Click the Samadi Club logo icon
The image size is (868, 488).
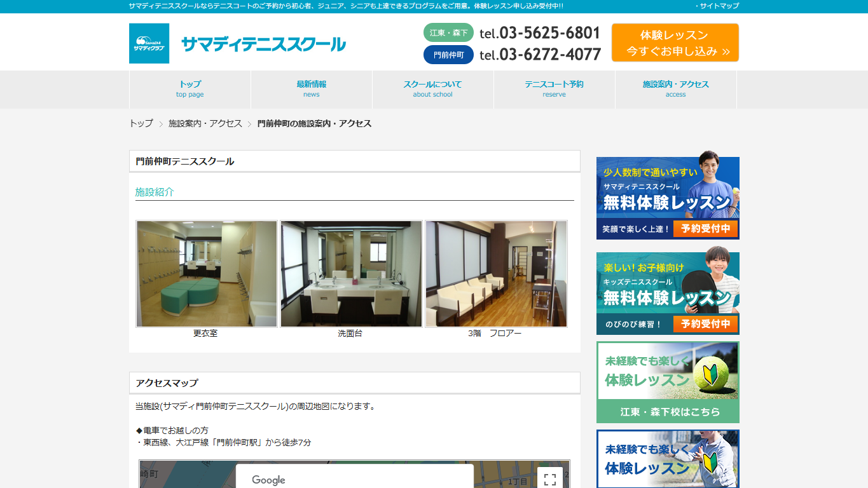(x=149, y=43)
